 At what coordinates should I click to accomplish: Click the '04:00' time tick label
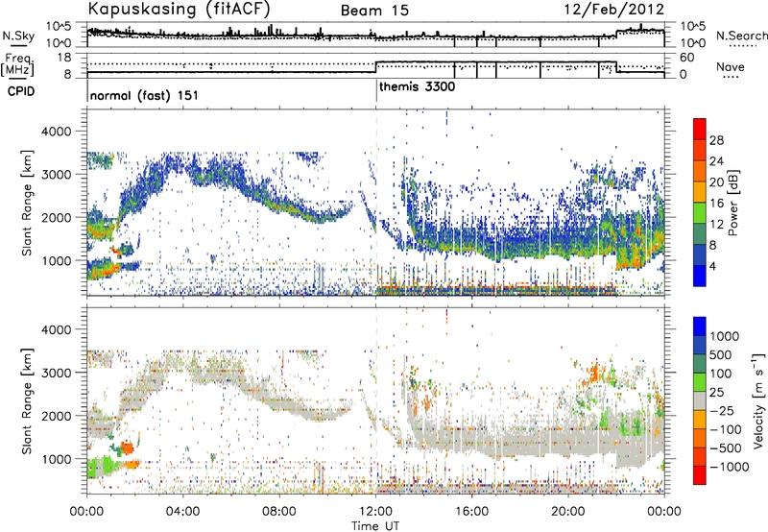[x=182, y=512]
